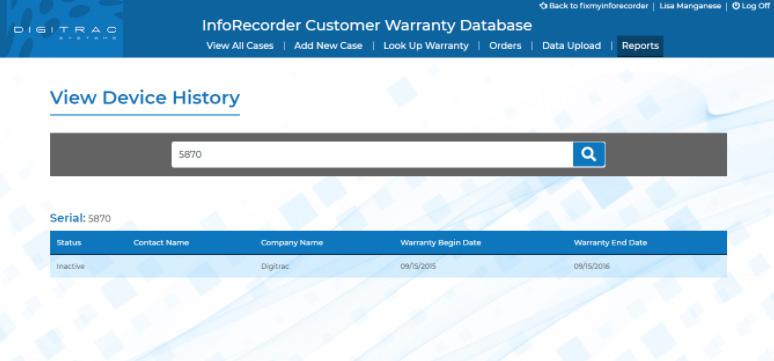Click the Digitrac Systems logo

click(65, 32)
